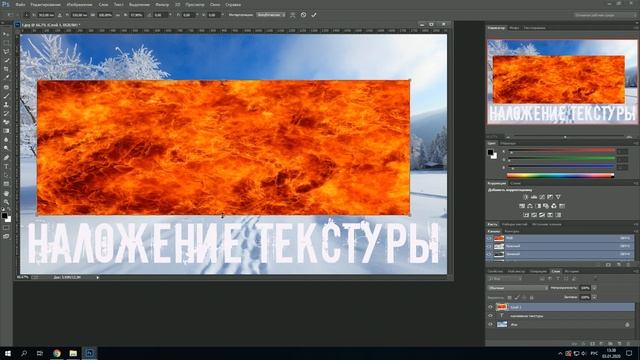The width and height of the screenshot is (640, 360).
Task: Select the Pen tool
Action: [6, 158]
